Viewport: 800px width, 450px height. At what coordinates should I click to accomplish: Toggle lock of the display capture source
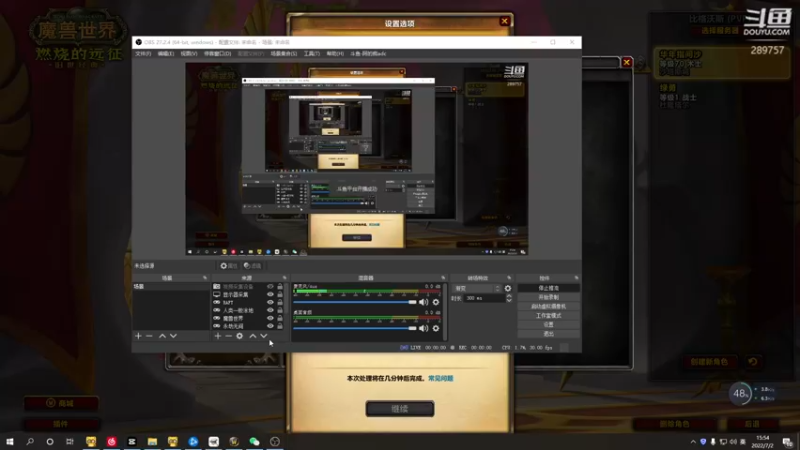point(280,294)
